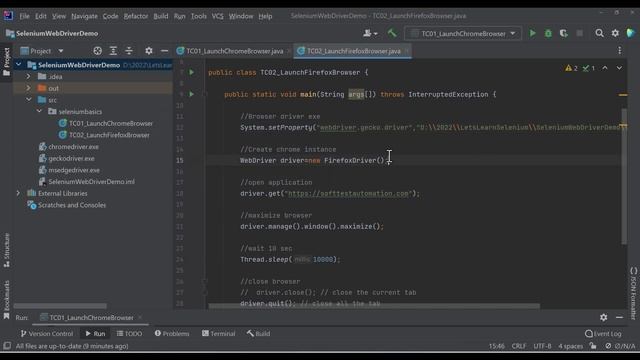
Task: Open the File menu
Action: pos(24,16)
